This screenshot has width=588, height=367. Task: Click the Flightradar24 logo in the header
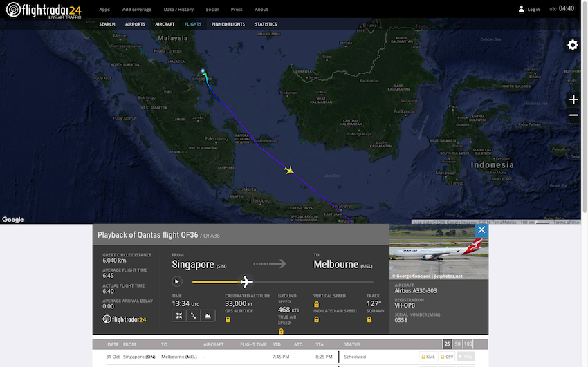44,10
